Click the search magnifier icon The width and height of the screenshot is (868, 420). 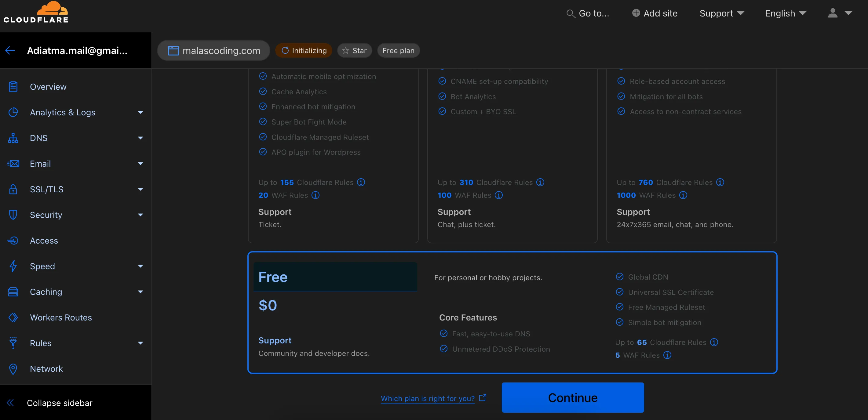pyautogui.click(x=571, y=13)
